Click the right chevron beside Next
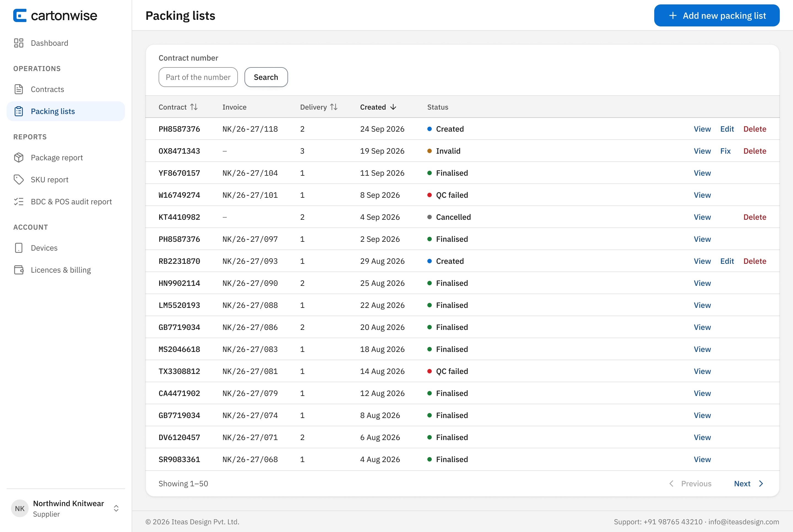Image resolution: width=793 pixels, height=532 pixels. click(761, 484)
